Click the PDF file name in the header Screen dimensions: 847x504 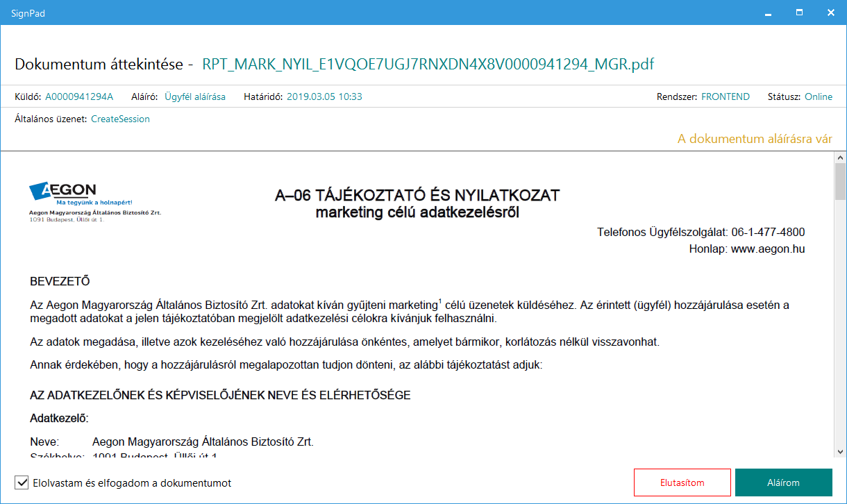428,65
